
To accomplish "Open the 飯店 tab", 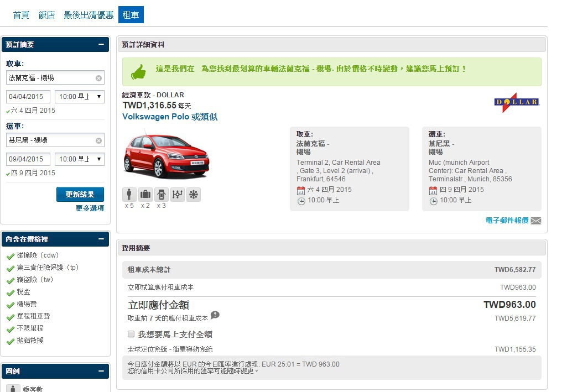I will (x=46, y=15).
